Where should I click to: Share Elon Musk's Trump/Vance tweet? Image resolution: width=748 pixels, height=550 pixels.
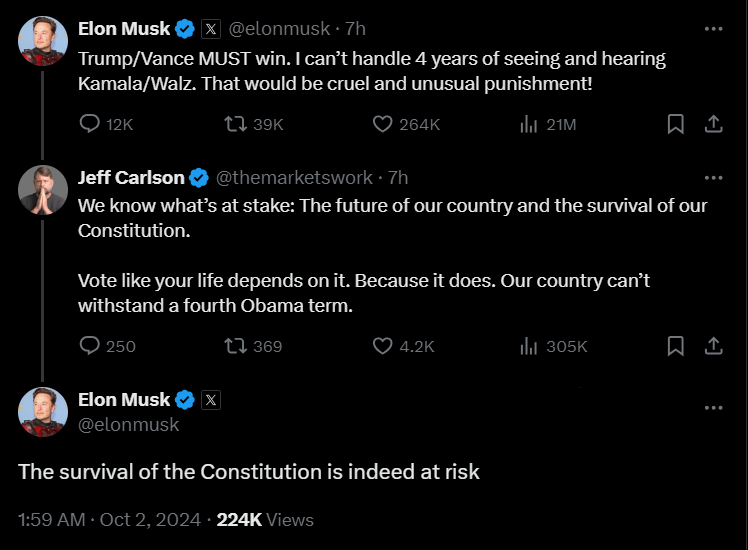(714, 124)
